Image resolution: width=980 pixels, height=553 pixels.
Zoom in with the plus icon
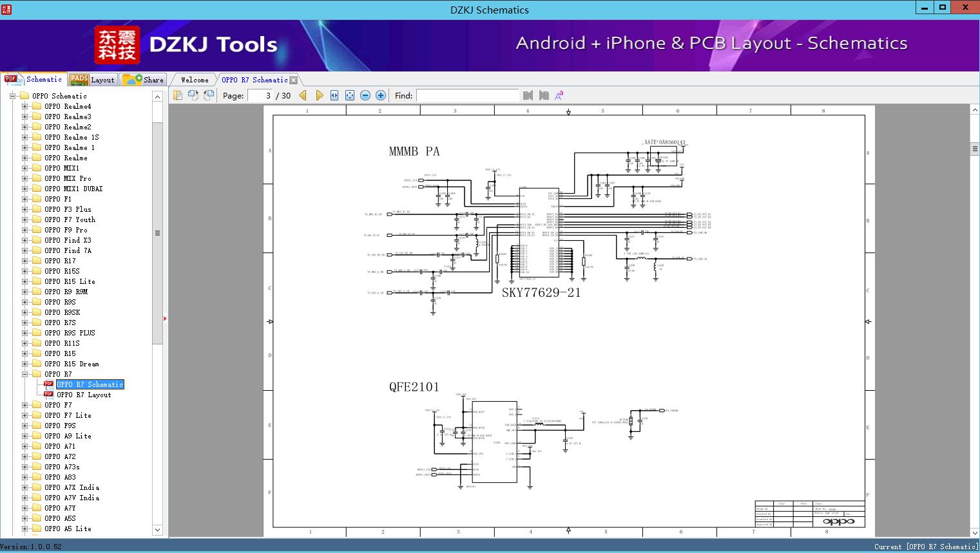pyautogui.click(x=381, y=95)
